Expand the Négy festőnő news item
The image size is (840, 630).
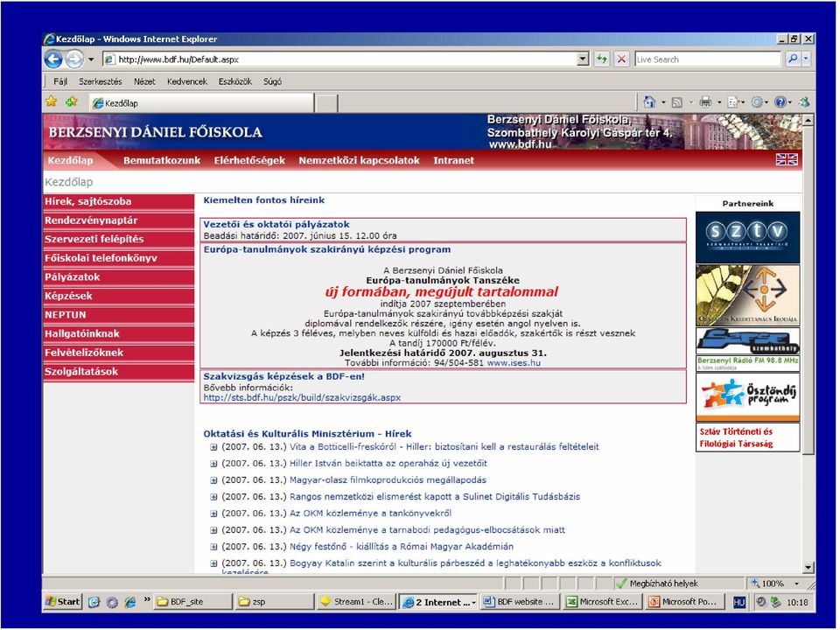[x=213, y=547]
